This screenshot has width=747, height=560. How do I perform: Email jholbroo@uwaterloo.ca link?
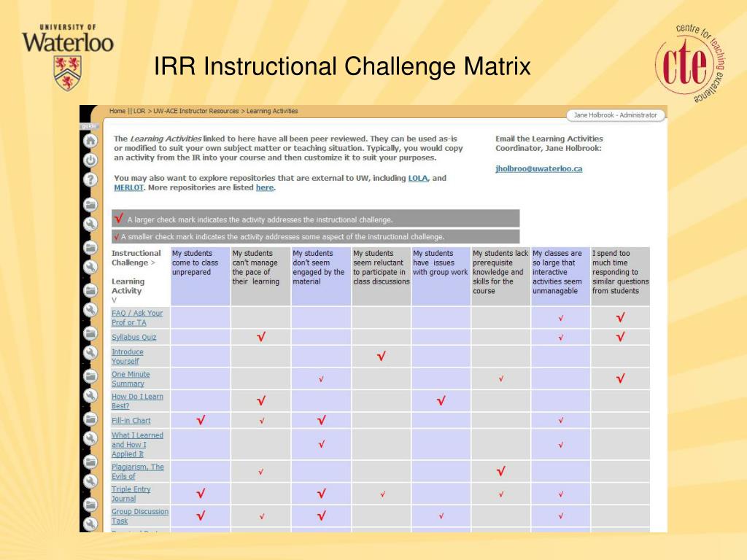(x=539, y=168)
